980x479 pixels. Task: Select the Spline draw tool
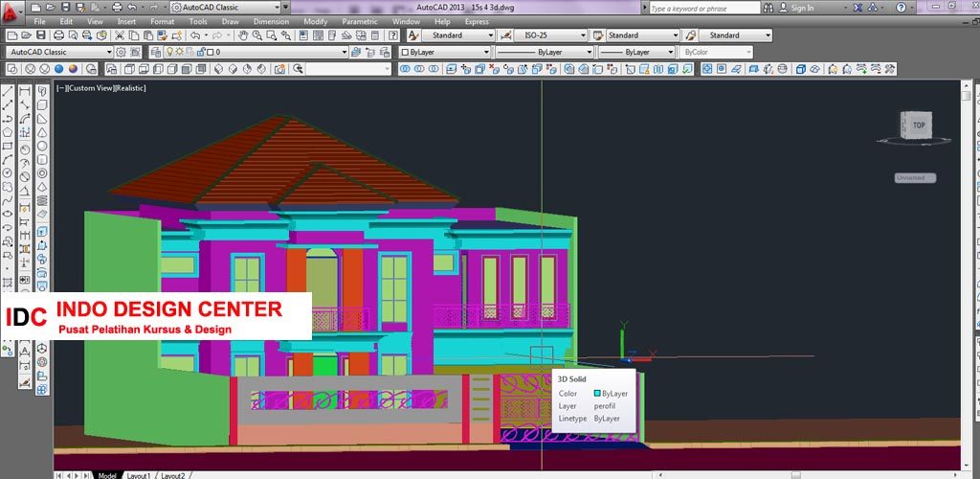coord(8,200)
